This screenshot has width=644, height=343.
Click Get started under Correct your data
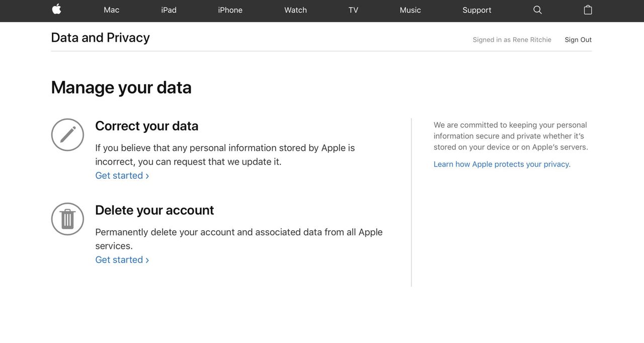[x=122, y=175]
